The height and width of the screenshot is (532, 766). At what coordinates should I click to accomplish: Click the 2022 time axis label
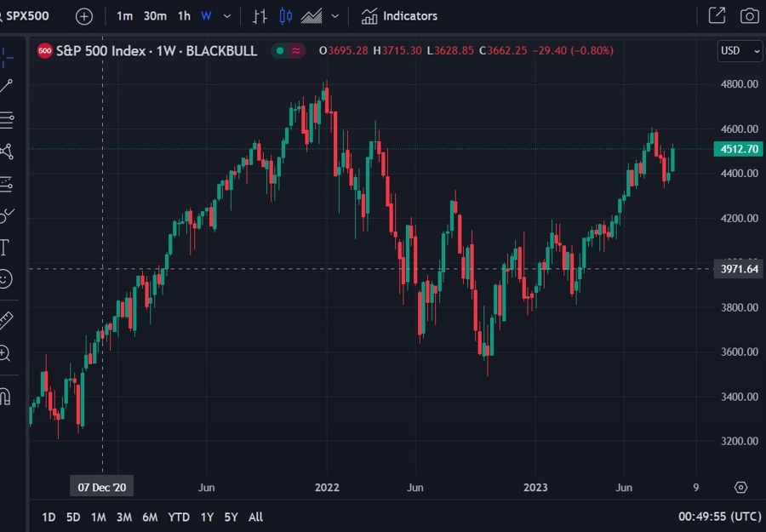point(327,488)
